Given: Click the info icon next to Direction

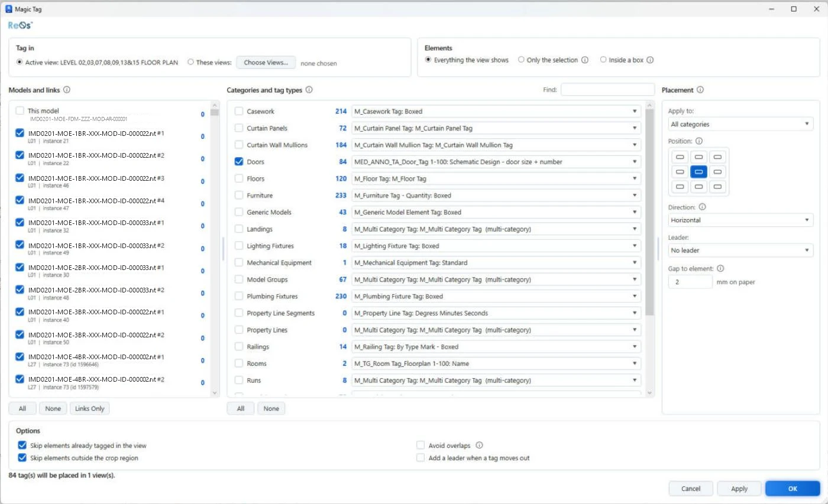Looking at the screenshot, I should click(702, 207).
